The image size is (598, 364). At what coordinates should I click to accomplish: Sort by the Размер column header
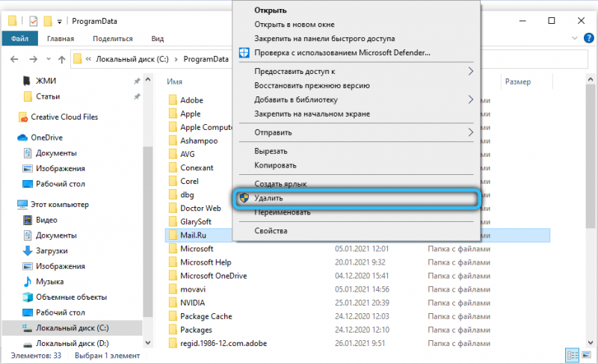pyautogui.click(x=517, y=81)
